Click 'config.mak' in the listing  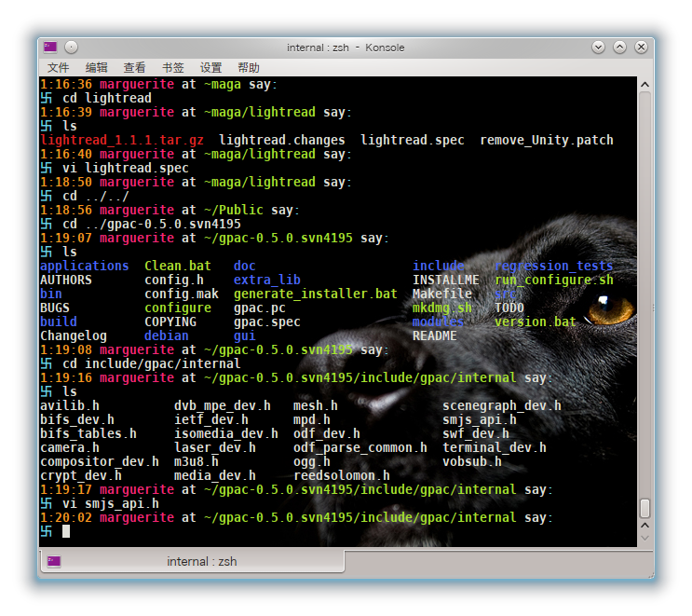[182, 294]
